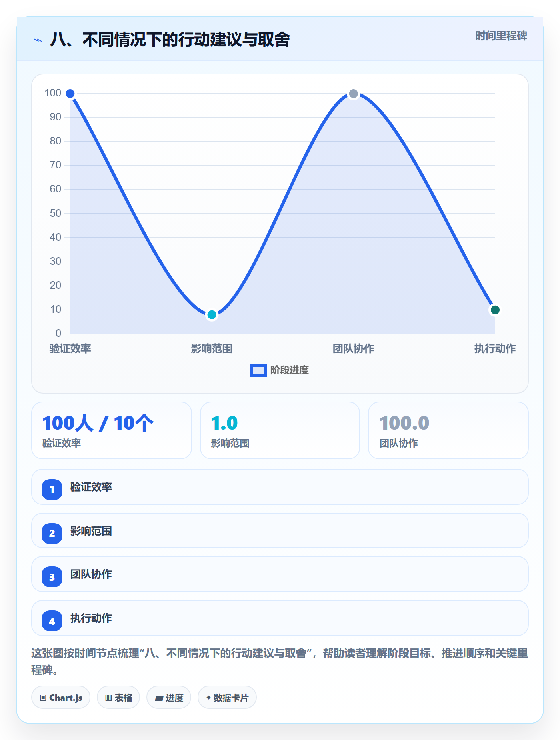
Task: Click step badge number 2
Action: [52, 533]
